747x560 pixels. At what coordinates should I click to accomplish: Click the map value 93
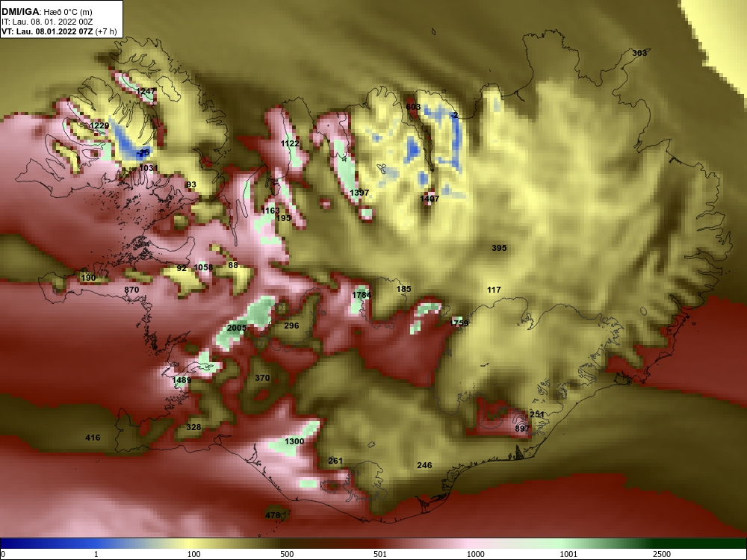191,184
